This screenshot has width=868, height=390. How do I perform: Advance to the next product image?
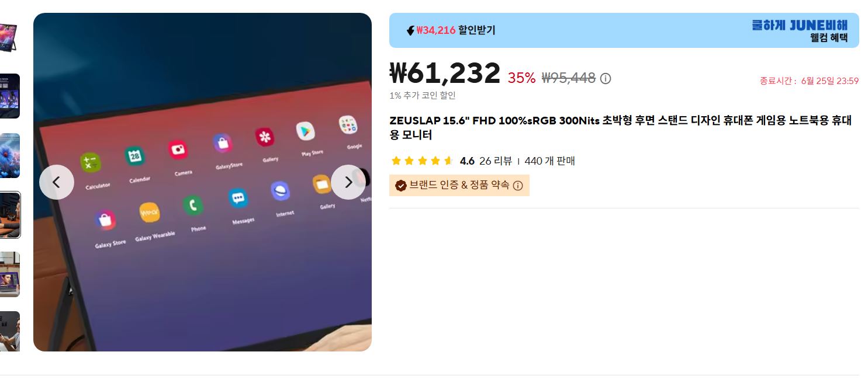(x=348, y=182)
